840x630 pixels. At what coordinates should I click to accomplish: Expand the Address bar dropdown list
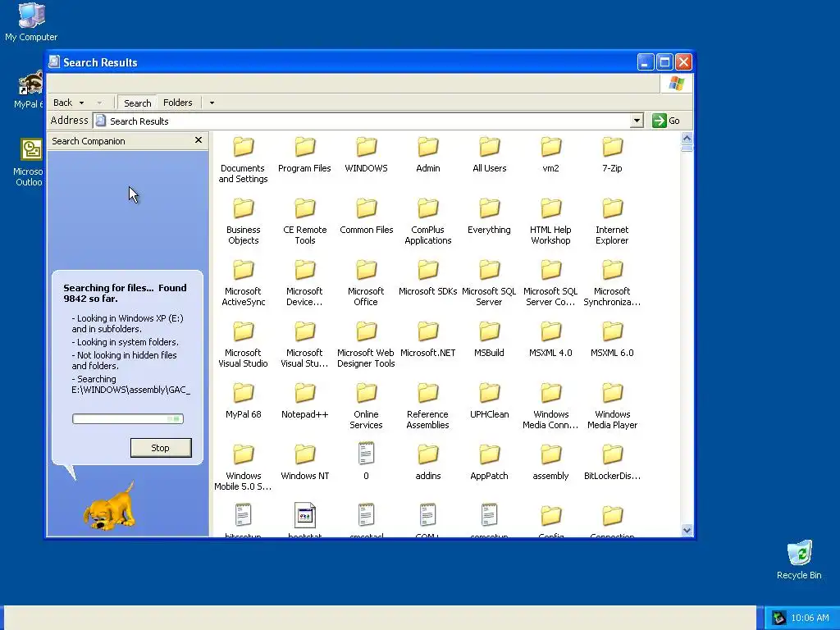637,121
